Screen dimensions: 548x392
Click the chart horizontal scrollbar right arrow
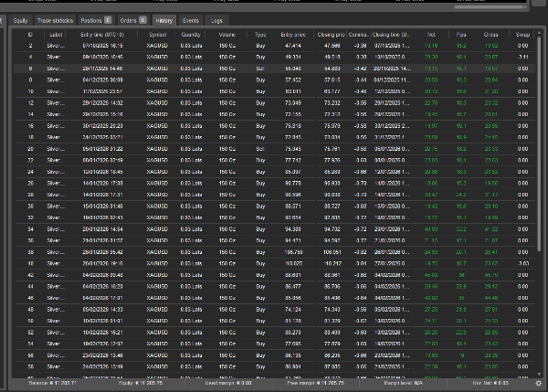click(x=525, y=6)
